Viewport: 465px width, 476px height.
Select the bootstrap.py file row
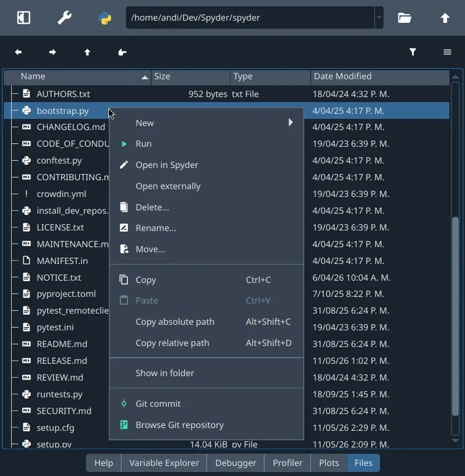click(x=227, y=110)
